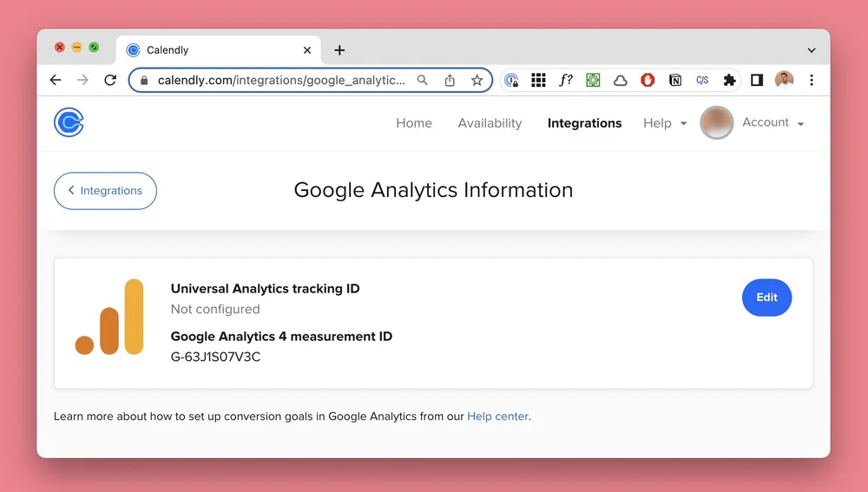Click 'Google Analytics 4 measurement ID' label
This screenshot has width=868, height=492.
tap(281, 337)
